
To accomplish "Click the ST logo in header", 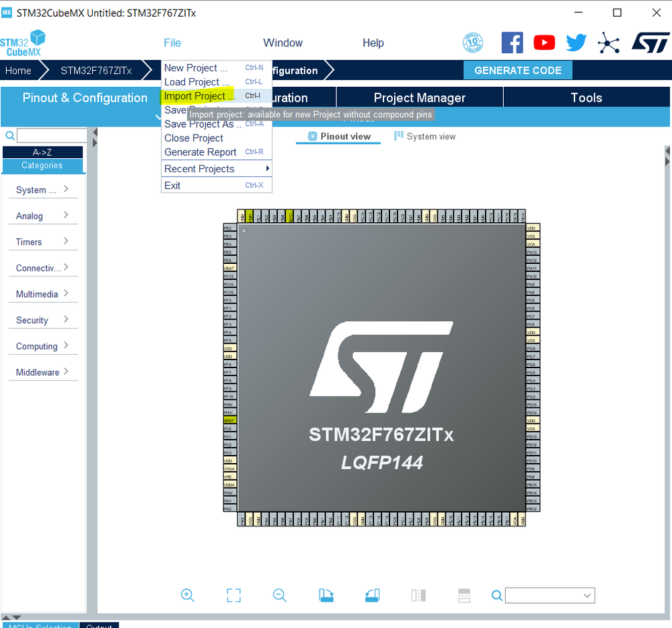I will (650, 43).
